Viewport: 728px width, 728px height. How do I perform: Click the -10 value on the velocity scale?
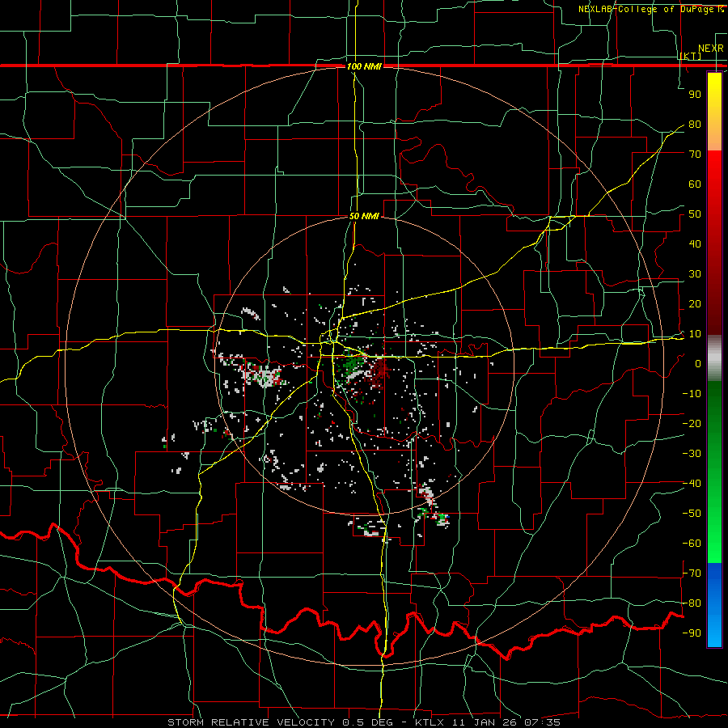coord(692,394)
